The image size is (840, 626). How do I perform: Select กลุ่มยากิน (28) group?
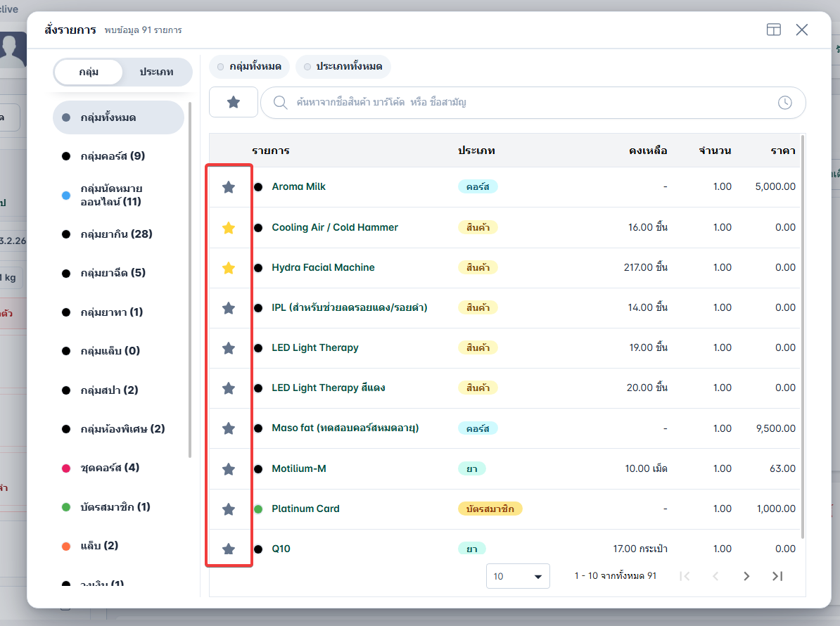click(x=117, y=234)
